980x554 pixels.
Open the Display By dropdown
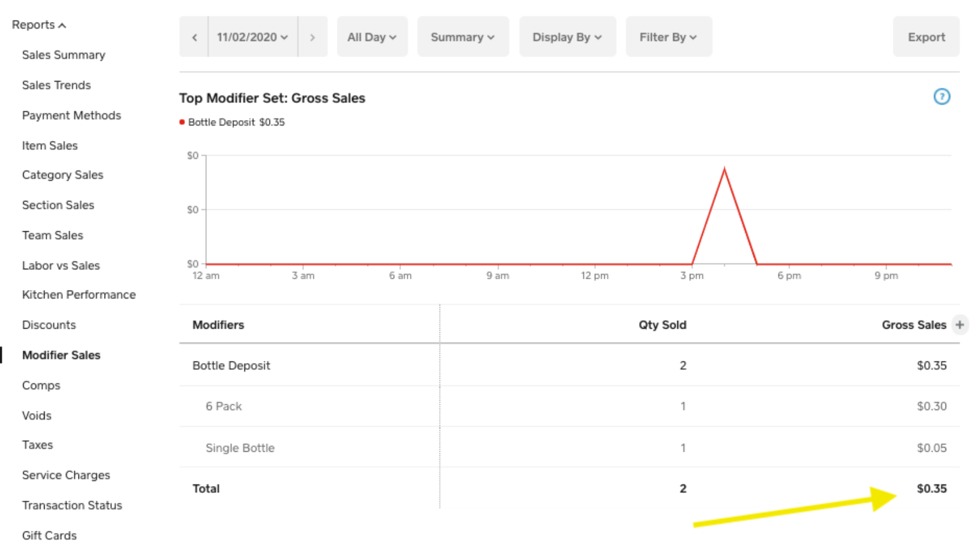tap(567, 37)
